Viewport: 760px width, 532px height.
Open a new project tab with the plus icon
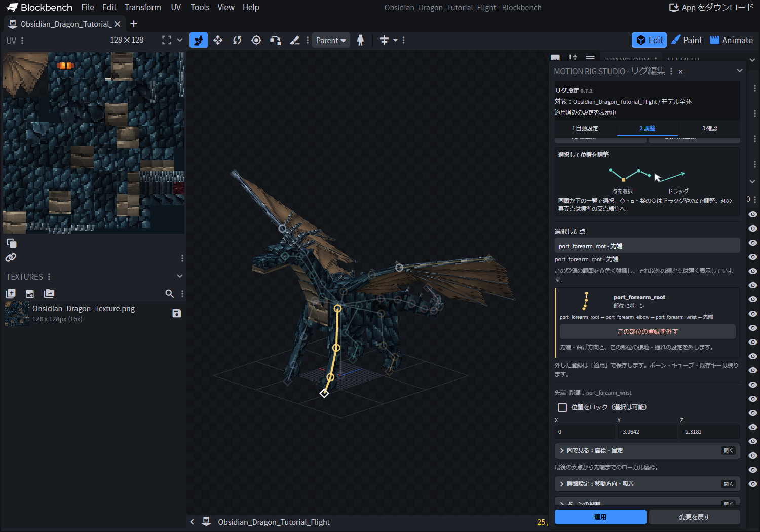[134, 24]
